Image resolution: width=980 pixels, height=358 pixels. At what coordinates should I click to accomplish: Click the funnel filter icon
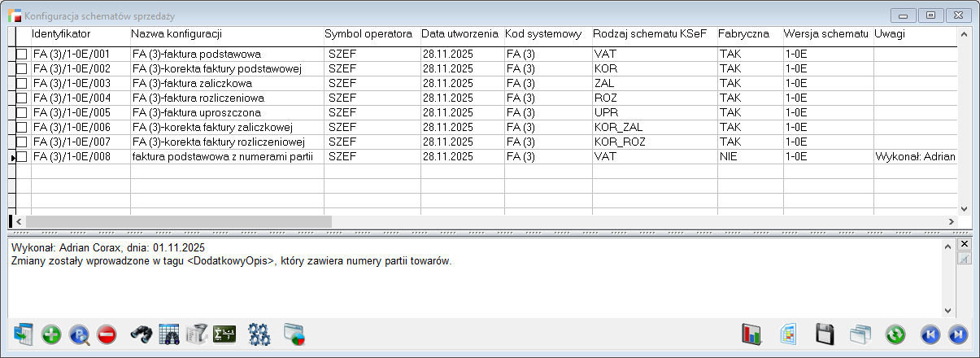coord(197,334)
